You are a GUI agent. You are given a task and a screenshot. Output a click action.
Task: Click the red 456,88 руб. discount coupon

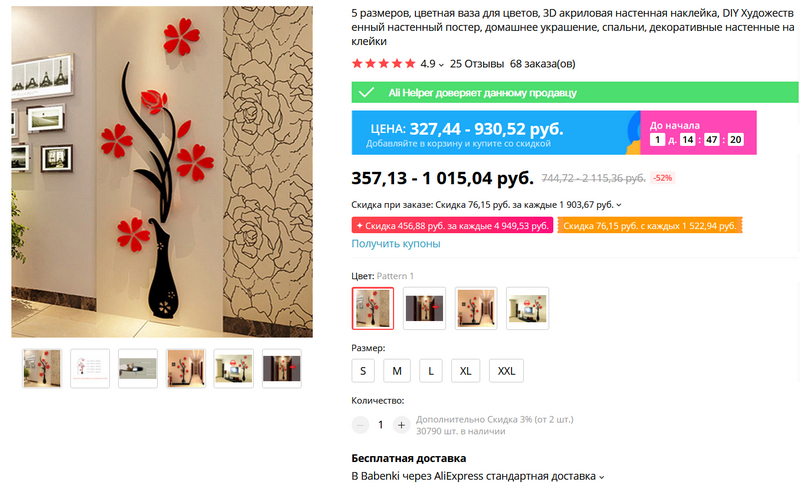(452, 225)
